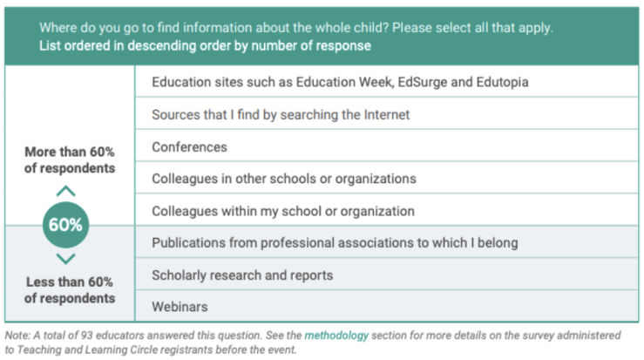The width and height of the screenshot is (644, 360).
Task: Select the Education Week, EdSurge and Edutopia row
Action: pyautogui.click(x=340, y=82)
